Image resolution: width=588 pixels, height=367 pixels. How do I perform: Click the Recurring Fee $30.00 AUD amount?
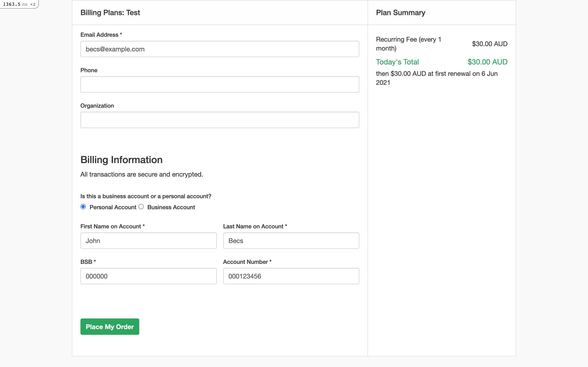click(490, 44)
